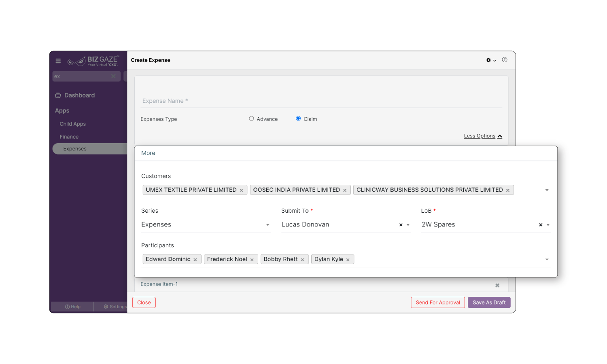607x364 pixels.
Task: Click the Expense Name input field
Action: tap(322, 101)
